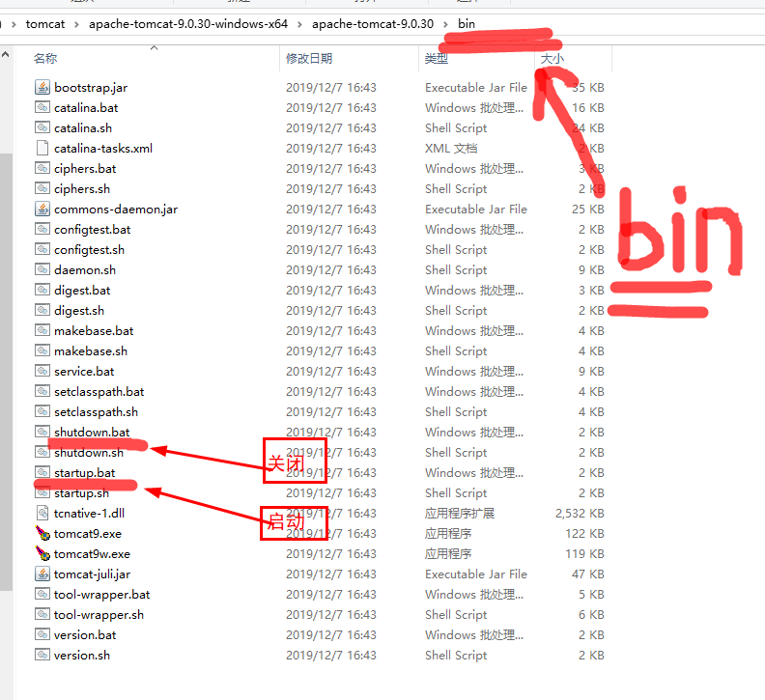The height and width of the screenshot is (700, 765).
Task: Select the service.bat file icon
Action: tap(42, 371)
